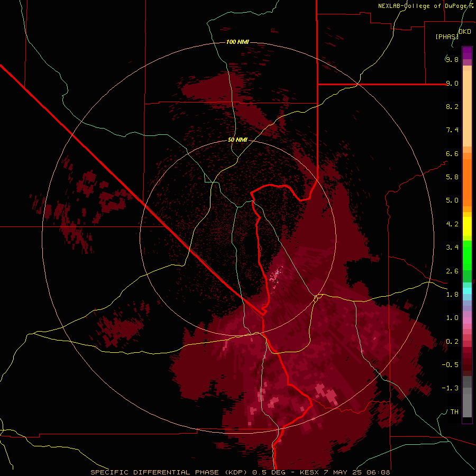Click the 4.2 value on color scale
Viewport: 476px width, 476px height.
pos(452,224)
